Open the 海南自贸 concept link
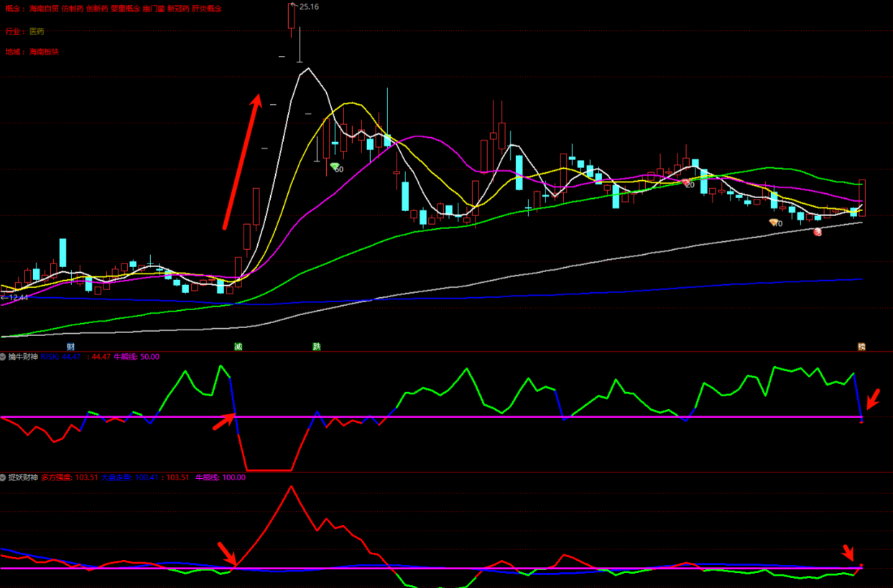The height and width of the screenshot is (588, 893). [x=44, y=9]
